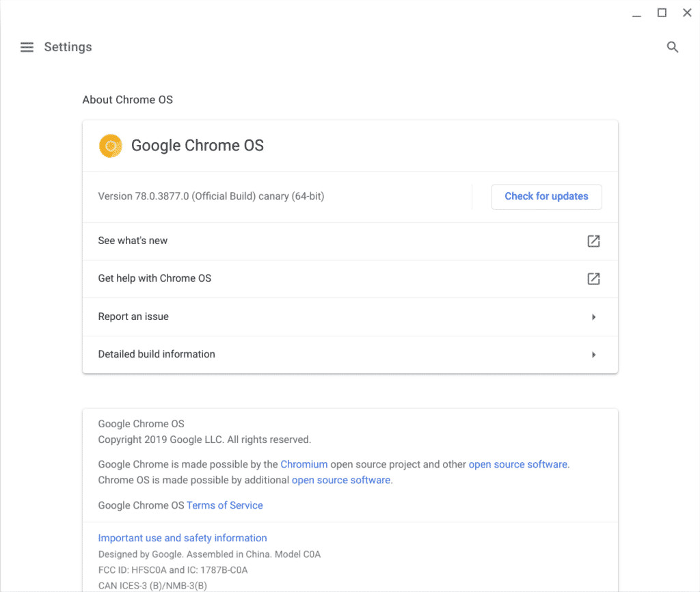
Task: Close the Settings window
Action: click(x=687, y=13)
